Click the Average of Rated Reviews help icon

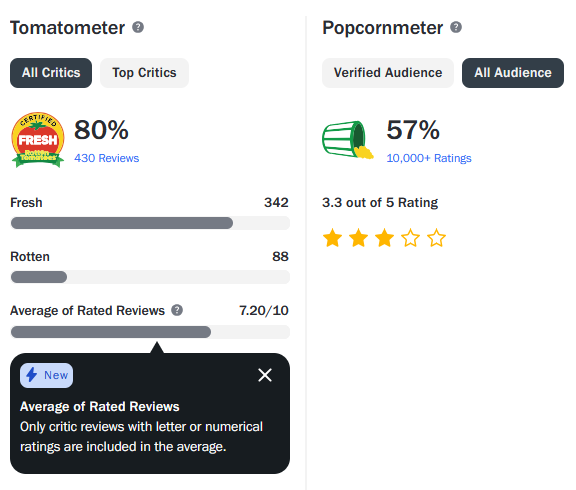coord(177,310)
